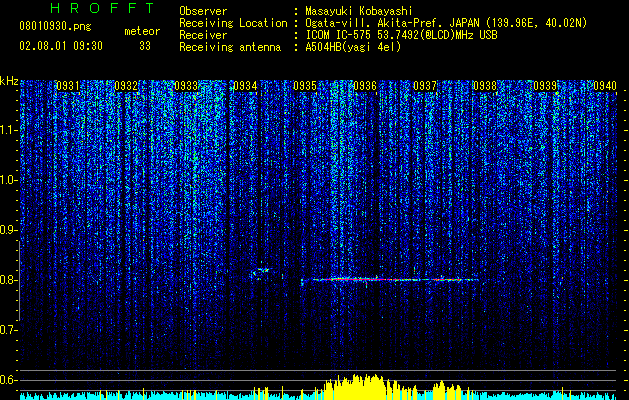Click the 0936 time marker

pyautogui.click(x=365, y=86)
